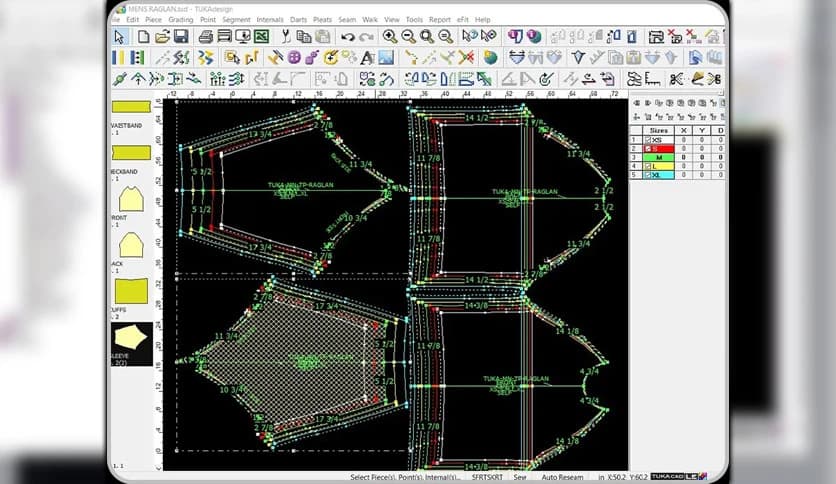Open the Darts menu
This screenshot has width=836, height=484.
point(299,19)
